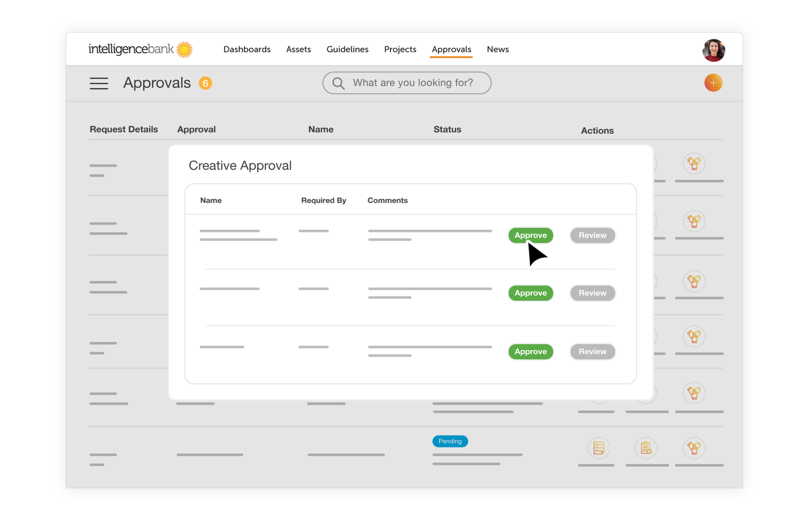Click the Required By column header in dialog
This screenshot has height=532, width=809.
coord(324,200)
